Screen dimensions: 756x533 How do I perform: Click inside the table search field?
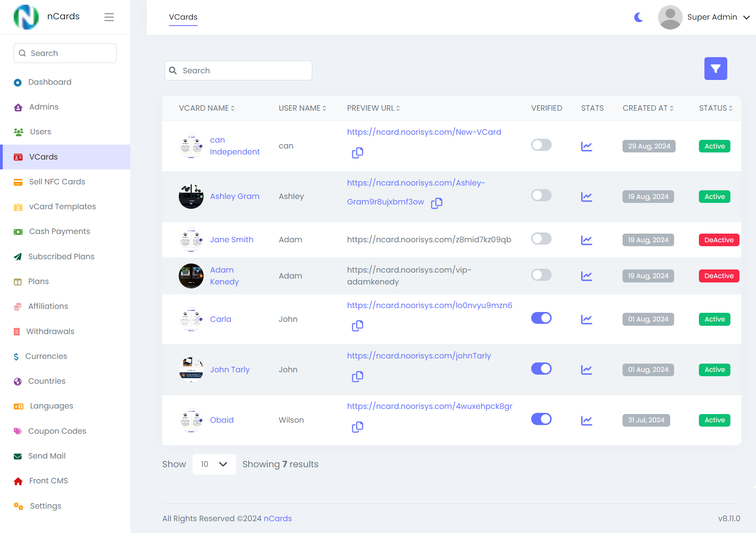238,70
